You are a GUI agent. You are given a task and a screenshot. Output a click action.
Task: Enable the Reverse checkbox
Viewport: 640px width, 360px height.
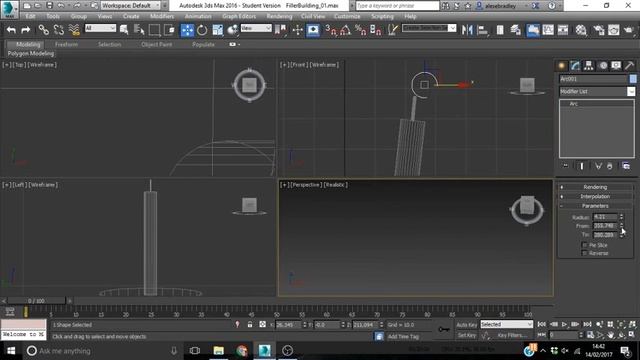584,253
